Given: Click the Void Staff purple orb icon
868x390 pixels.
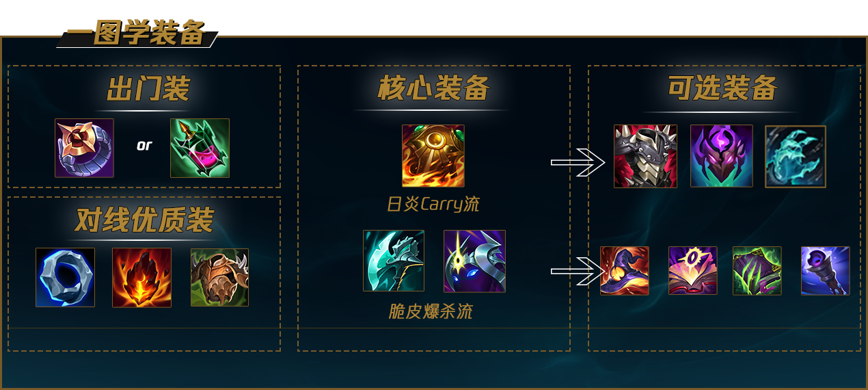Looking at the screenshot, I should pyautogui.click(x=826, y=271).
